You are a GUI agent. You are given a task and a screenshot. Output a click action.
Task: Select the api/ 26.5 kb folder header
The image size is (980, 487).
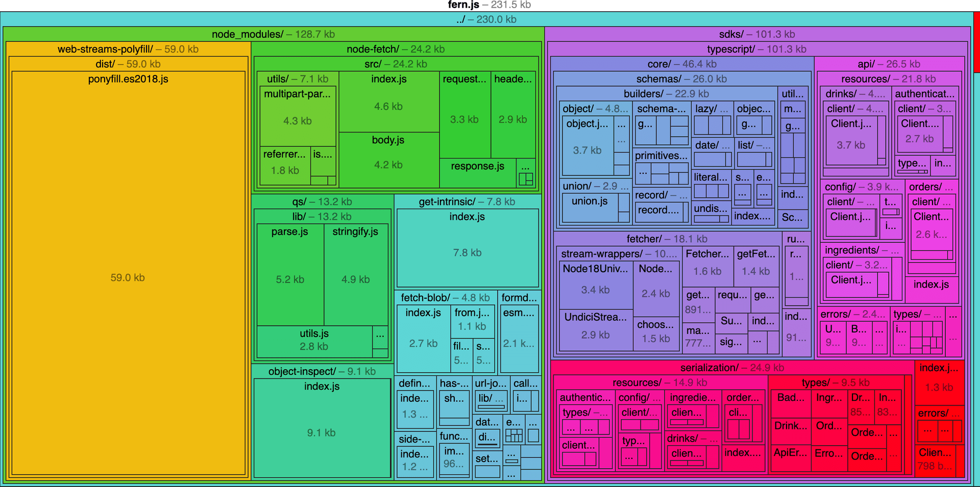pos(889,64)
